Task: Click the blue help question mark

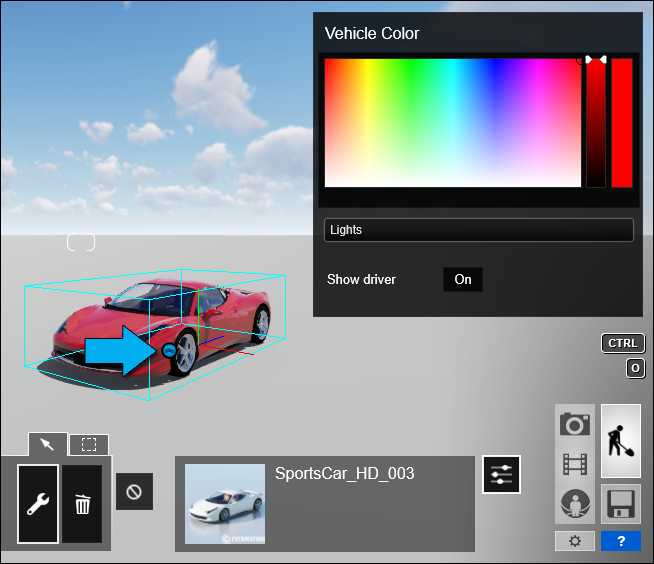Action: pos(621,541)
